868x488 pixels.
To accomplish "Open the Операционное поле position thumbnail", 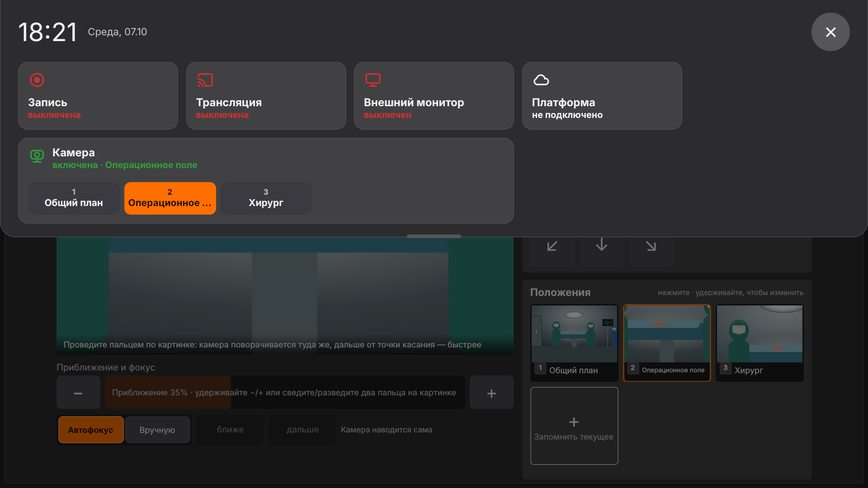I will tap(667, 343).
